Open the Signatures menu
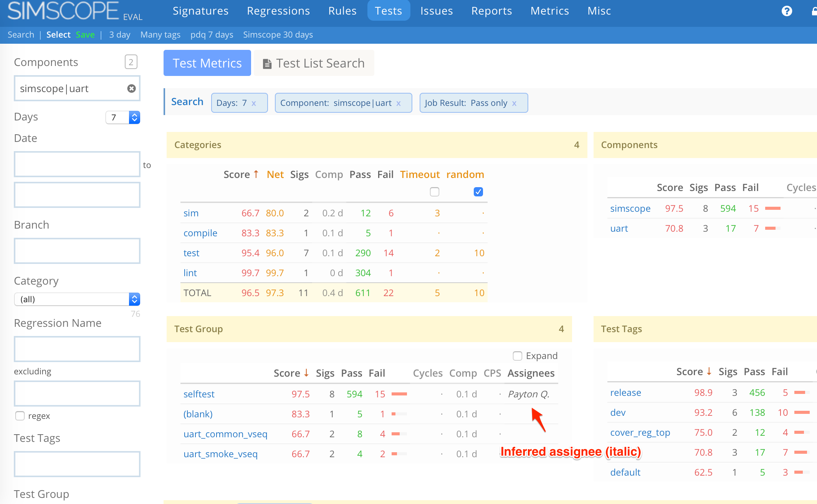Viewport: 817px width, 504px height. click(x=200, y=11)
